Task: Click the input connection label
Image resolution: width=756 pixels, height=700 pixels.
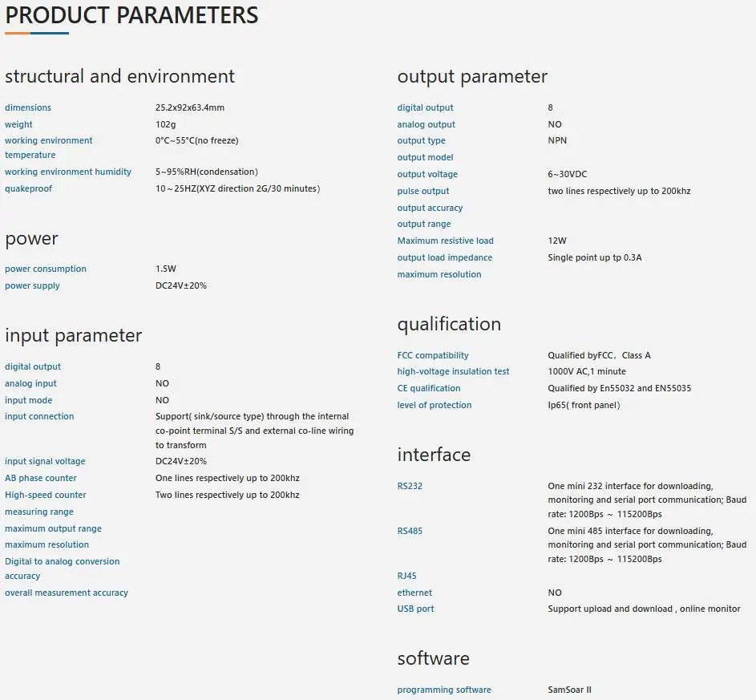Action: click(39, 416)
